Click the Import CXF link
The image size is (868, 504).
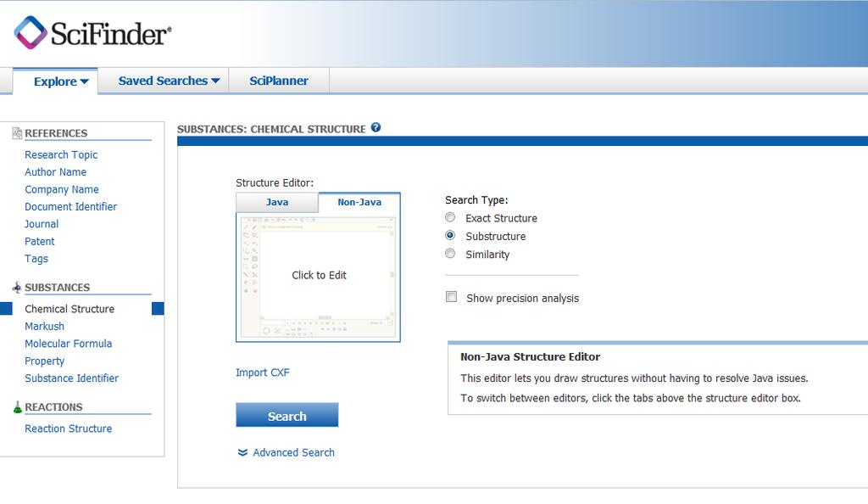click(x=263, y=372)
